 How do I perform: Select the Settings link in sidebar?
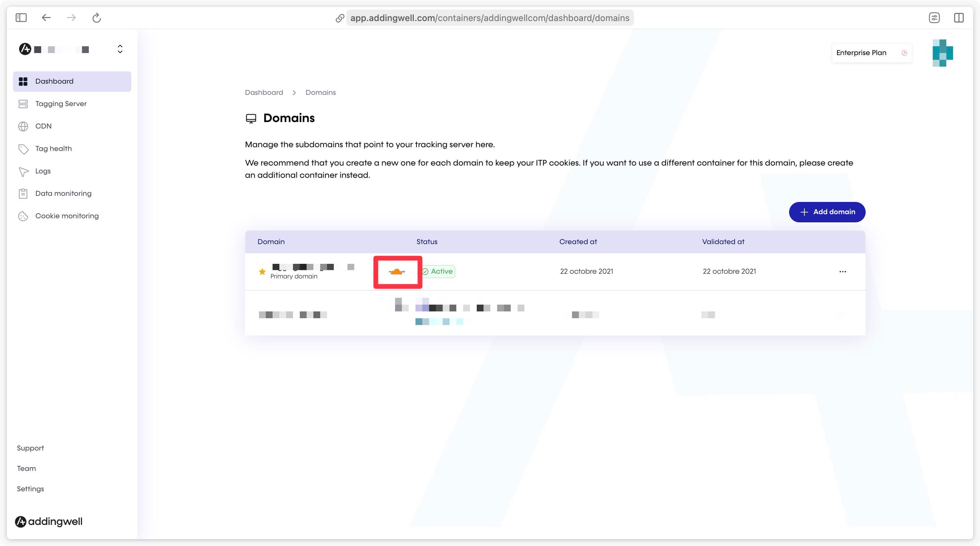[x=30, y=489]
